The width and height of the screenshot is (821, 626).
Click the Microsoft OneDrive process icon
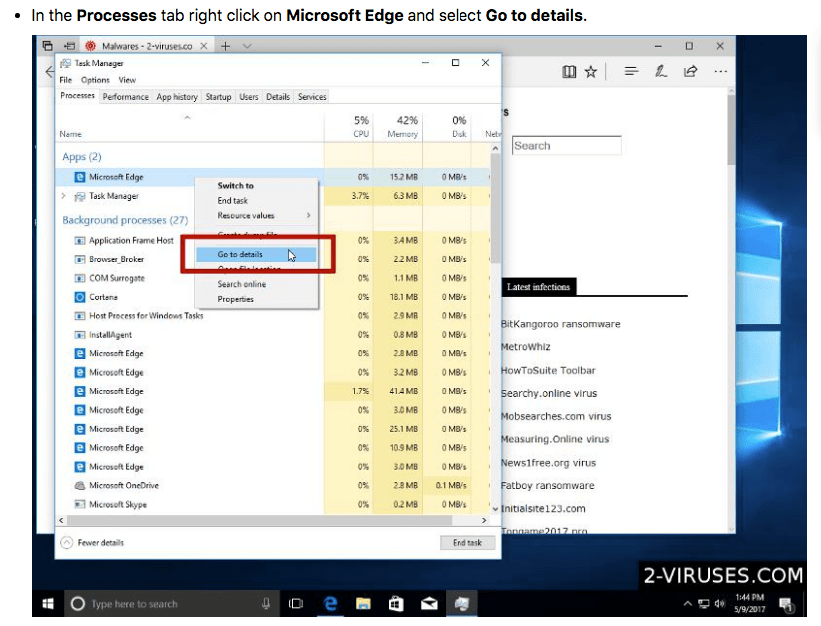click(80, 486)
